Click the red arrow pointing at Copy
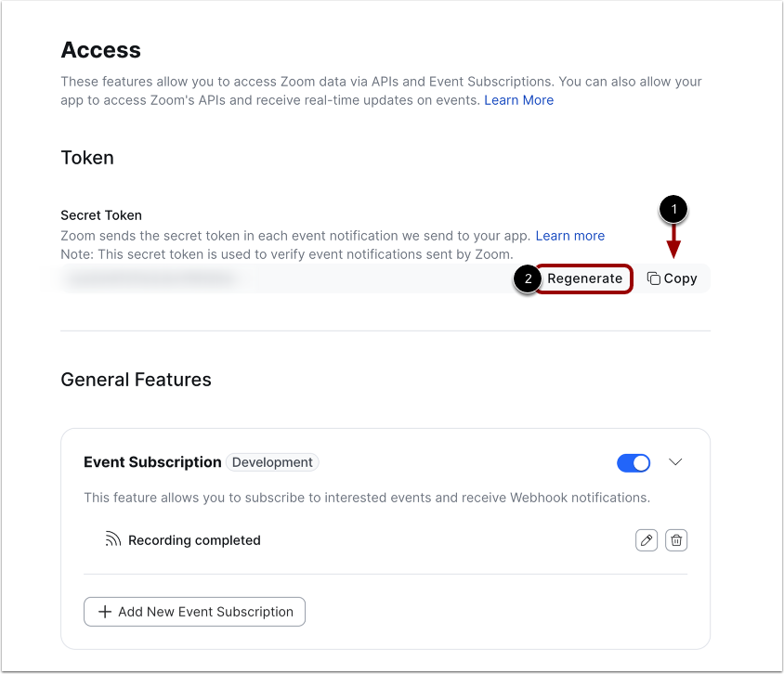Image resolution: width=784 pixels, height=674 pixels. click(x=673, y=243)
